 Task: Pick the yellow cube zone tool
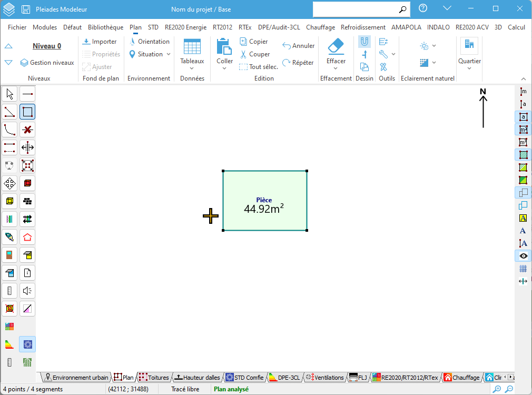pyautogui.click(x=9, y=201)
